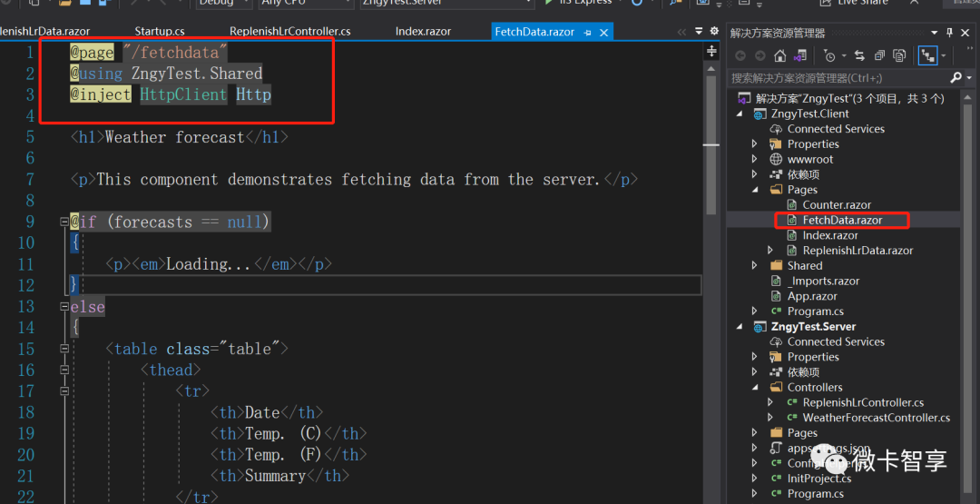Viewport: 980px width, 504px height.
Task: Collapse the Controllers folder in ZngyTest.Server
Action: pos(755,387)
